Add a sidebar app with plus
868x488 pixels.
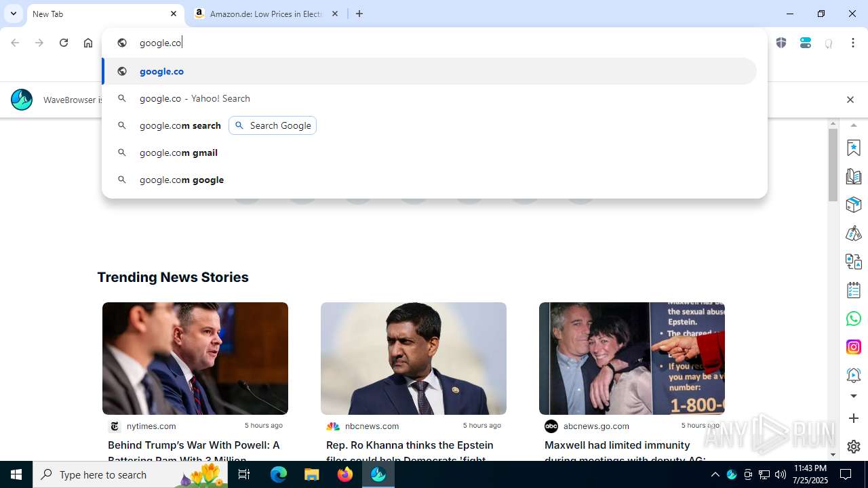click(x=854, y=418)
